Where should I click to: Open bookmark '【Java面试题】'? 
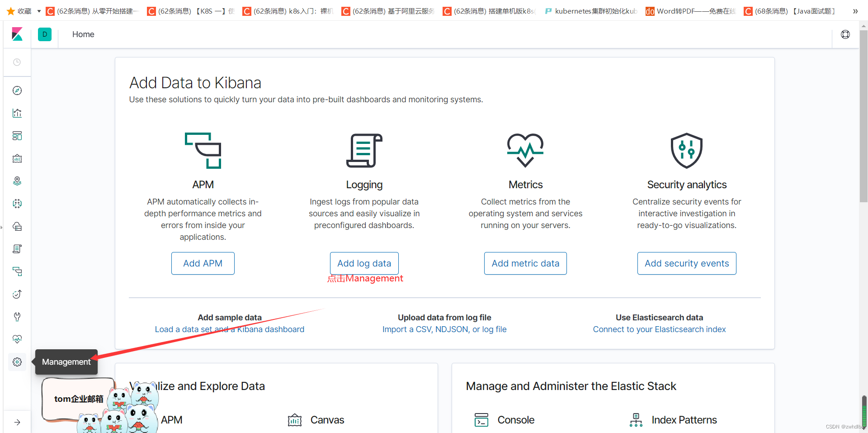[791, 11]
